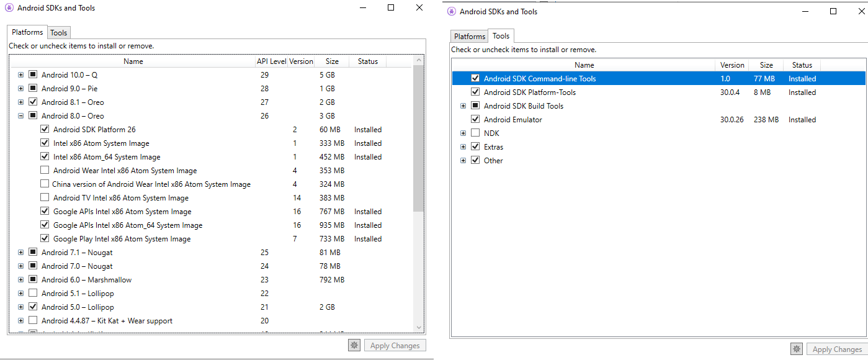Check Android 5.1 – Lollipop checkbox
The width and height of the screenshot is (868, 360).
(33, 294)
